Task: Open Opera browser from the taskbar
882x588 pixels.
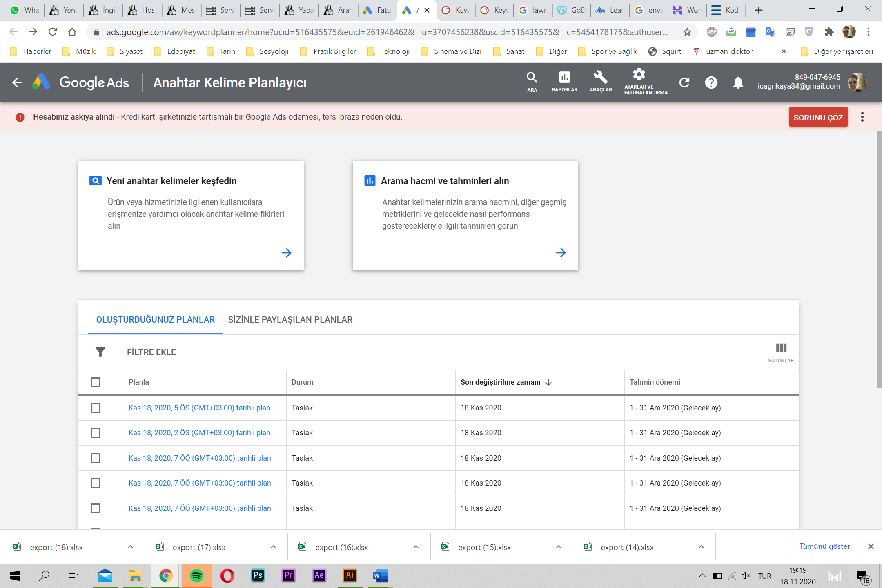Action: pos(227,576)
